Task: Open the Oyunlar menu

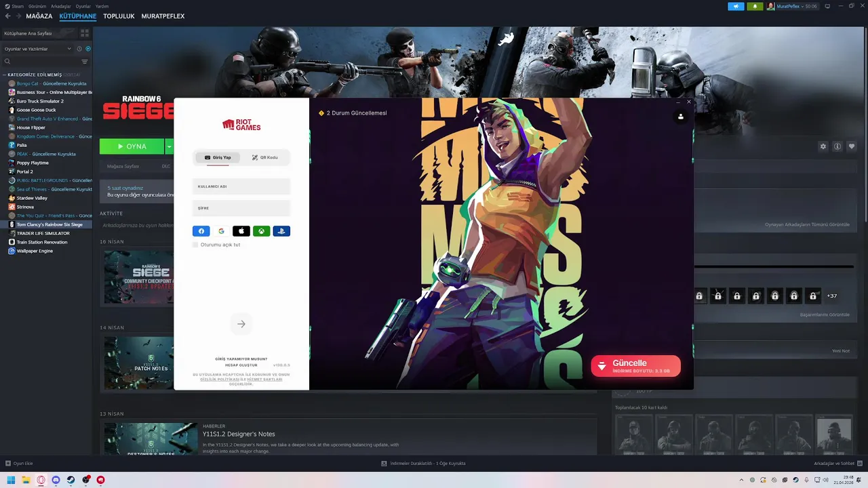Action: click(83, 6)
